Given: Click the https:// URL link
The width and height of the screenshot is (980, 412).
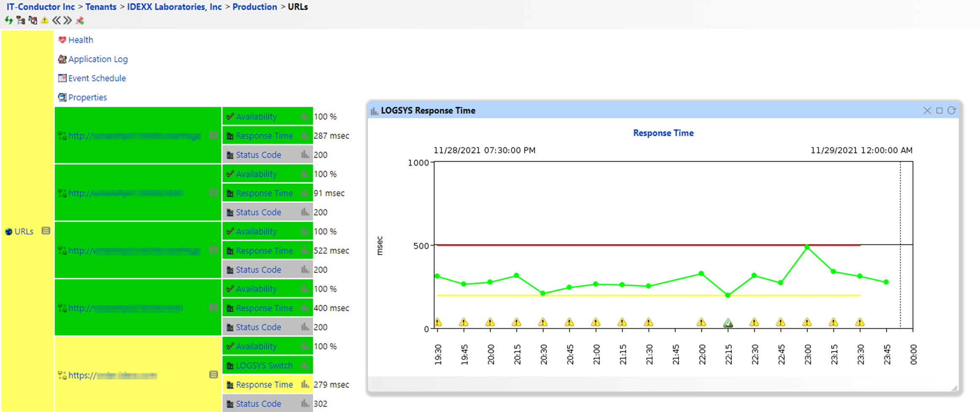Looking at the screenshot, I should coord(112,375).
